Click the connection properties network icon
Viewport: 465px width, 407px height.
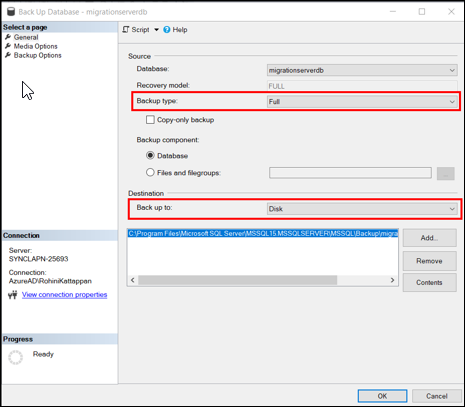13,295
